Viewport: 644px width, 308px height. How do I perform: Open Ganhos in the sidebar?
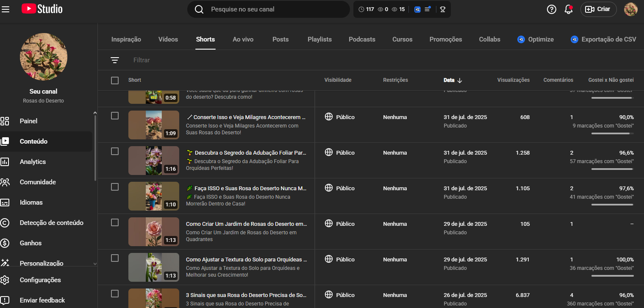[x=31, y=243]
